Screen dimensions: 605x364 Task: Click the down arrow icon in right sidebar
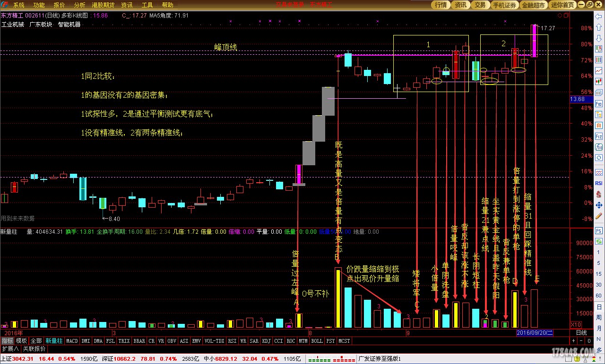[x=599, y=38]
